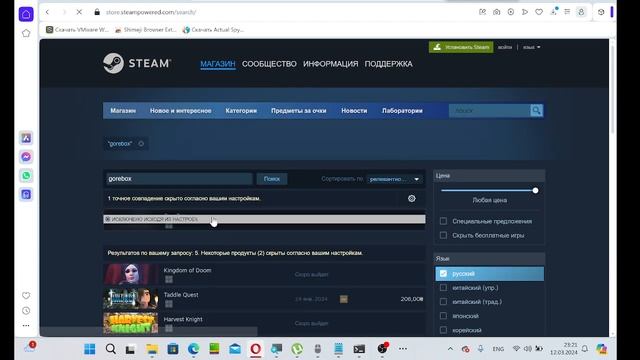
Task: Open the sort by релевантности dropdown
Action: [394, 179]
